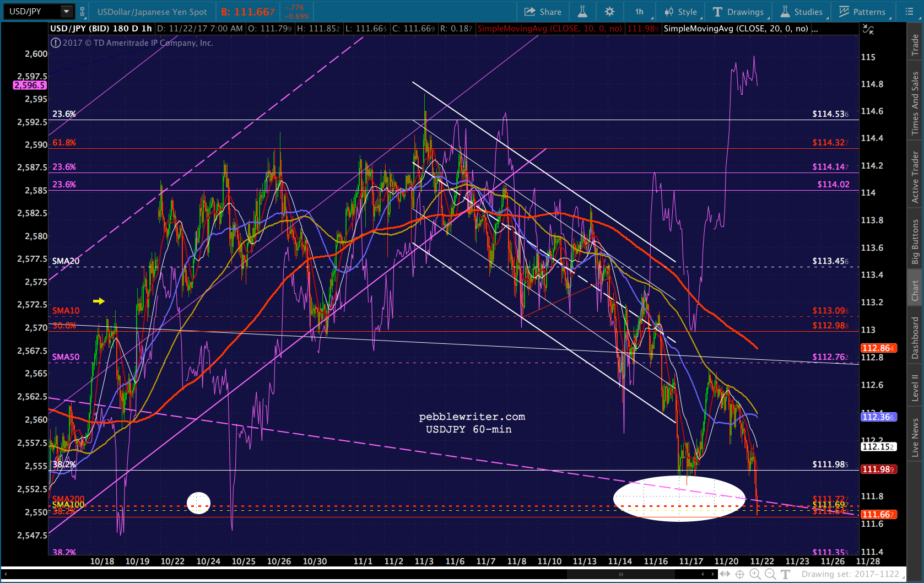Click the yellow arrow drawing on the chart

99,301
